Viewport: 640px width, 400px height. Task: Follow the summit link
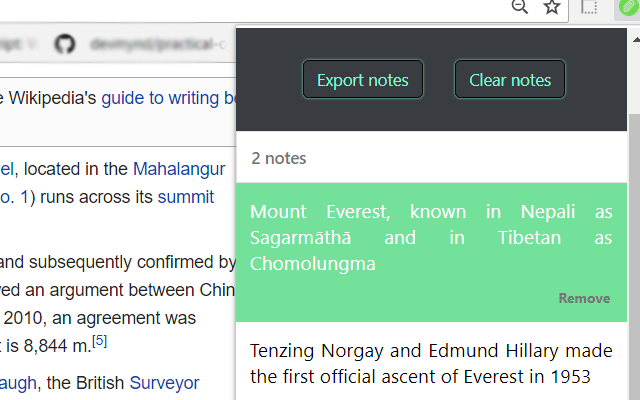pos(186,197)
